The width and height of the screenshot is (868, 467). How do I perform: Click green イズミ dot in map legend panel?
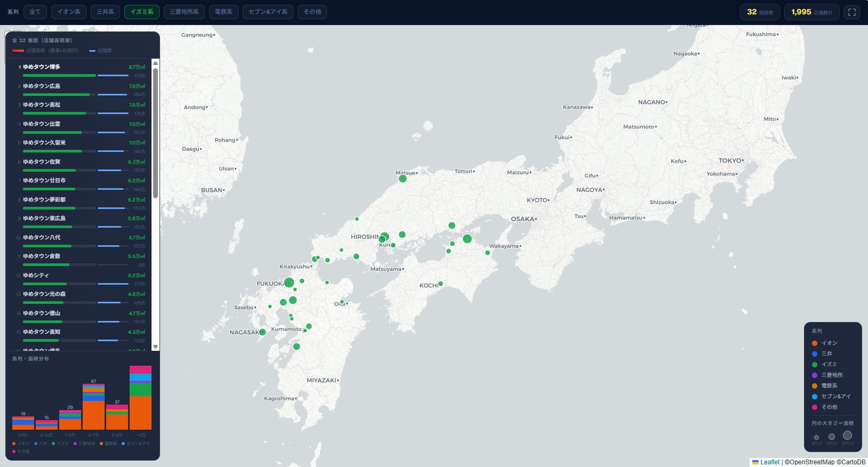click(x=815, y=365)
